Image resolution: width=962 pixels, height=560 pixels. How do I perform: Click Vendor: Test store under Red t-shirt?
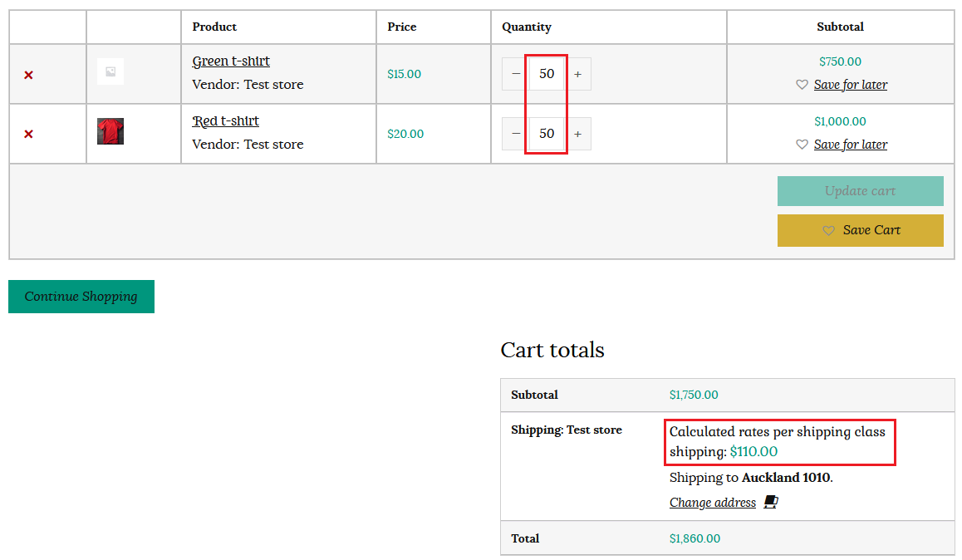(248, 144)
